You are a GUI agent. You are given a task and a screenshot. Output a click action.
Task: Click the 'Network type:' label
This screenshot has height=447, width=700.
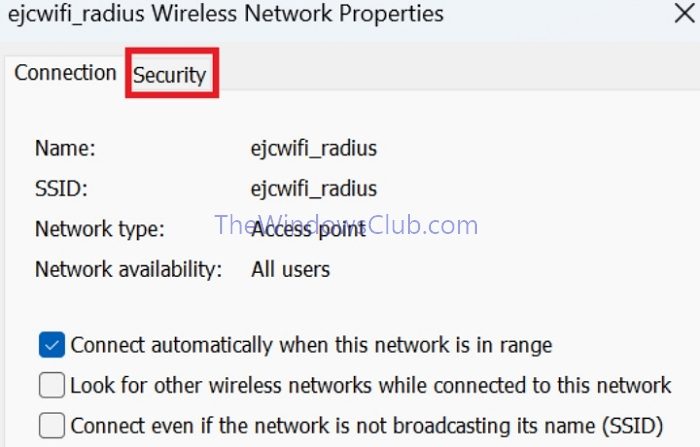point(98,229)
